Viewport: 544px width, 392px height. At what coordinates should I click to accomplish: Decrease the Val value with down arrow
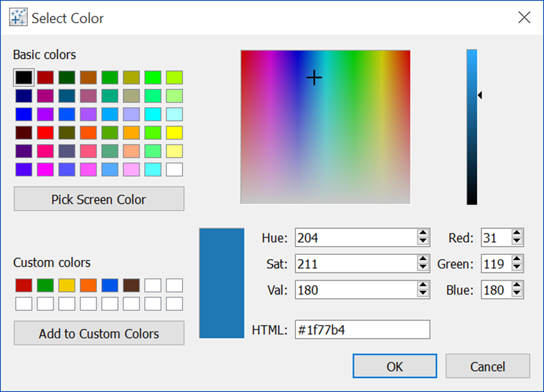tap(423, 294)
